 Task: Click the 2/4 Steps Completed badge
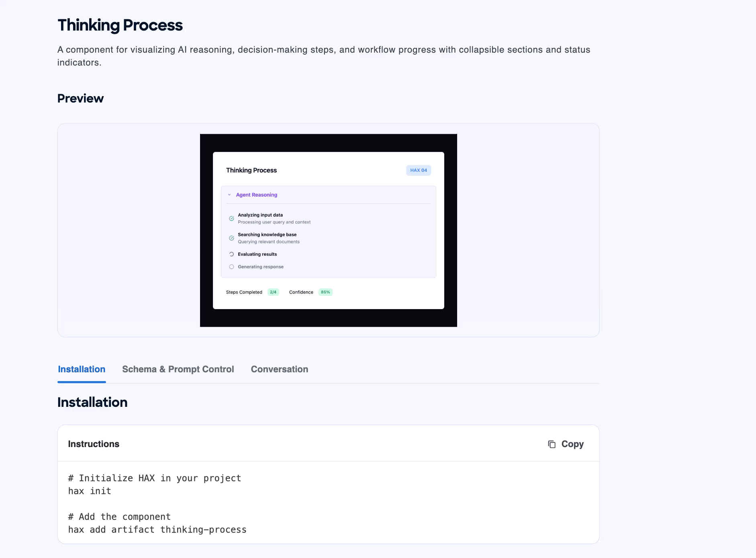pyautogui.click(x=273, y=292)
